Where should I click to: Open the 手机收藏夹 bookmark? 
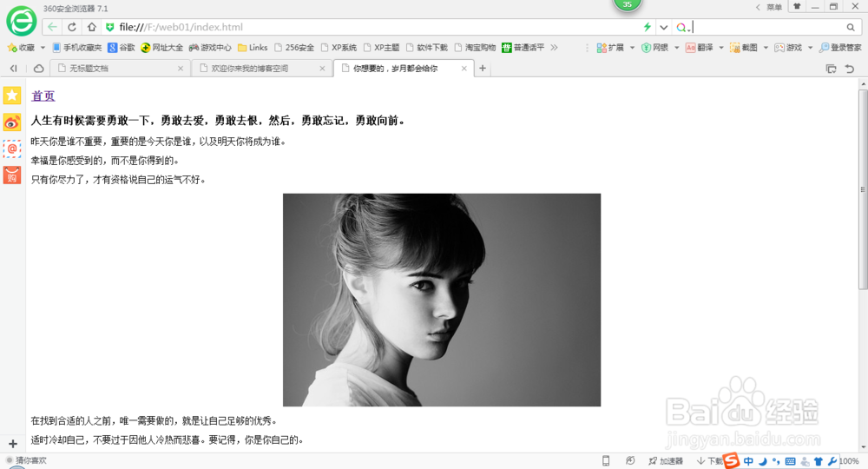pyautogui.click(x=77, y=48)
